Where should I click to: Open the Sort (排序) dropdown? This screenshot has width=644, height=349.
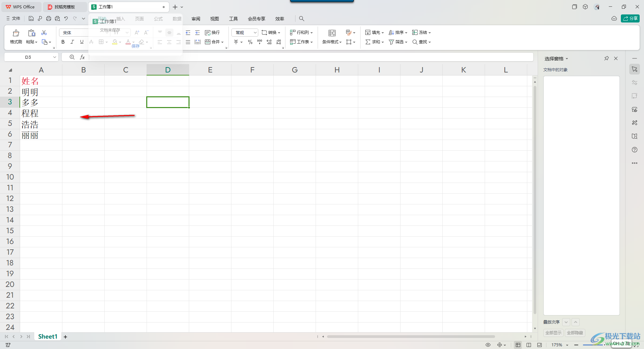(x=398, y=33)
